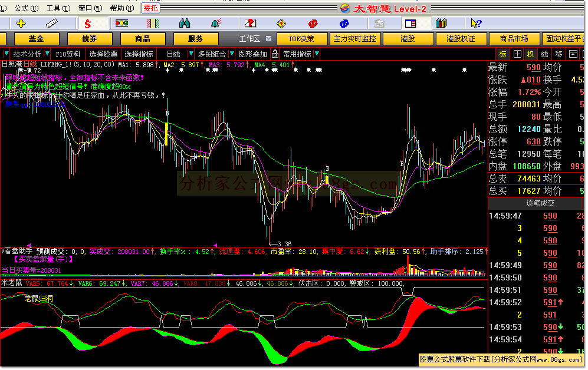Expand the 工作区 dropdown arrow
Screen dimensions: 588x370
(x=268, y=38)
